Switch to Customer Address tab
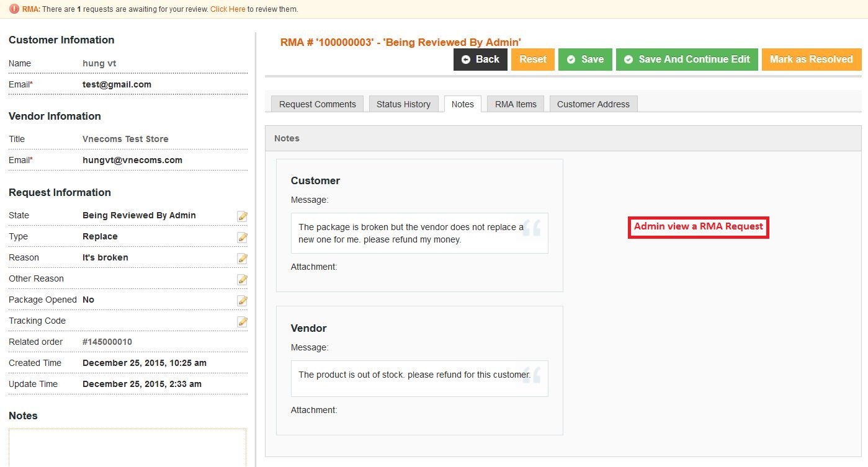 (x=593, y=104)
